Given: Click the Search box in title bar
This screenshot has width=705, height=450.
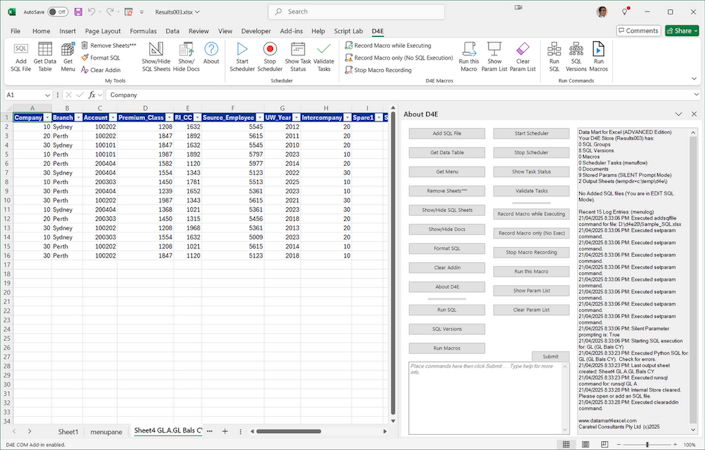Looking at the screenshot, I should [x=356, y=12].
